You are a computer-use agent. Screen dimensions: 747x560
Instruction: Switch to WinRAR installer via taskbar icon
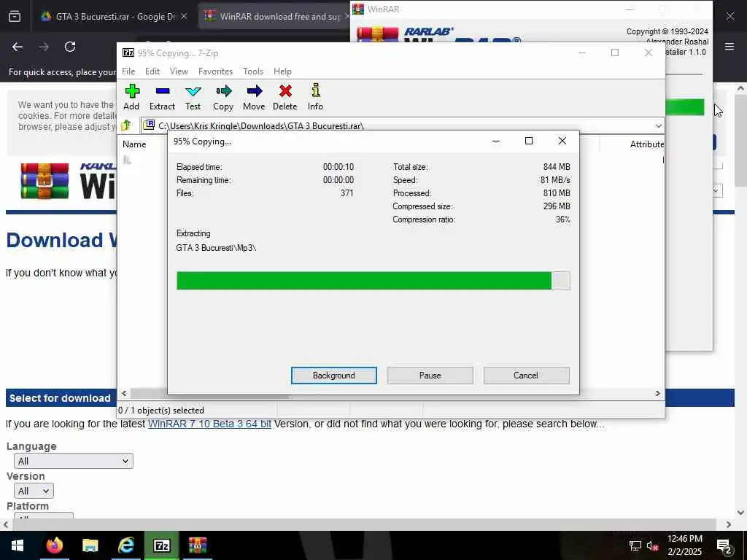(197, 545)
